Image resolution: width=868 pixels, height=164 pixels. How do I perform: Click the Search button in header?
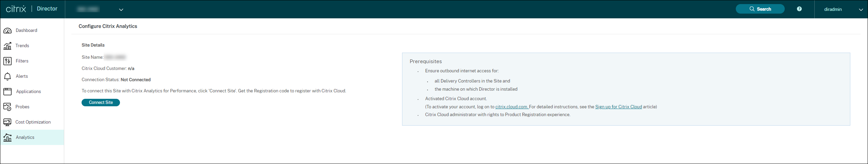pyautogui.click(x=760, y=9)
